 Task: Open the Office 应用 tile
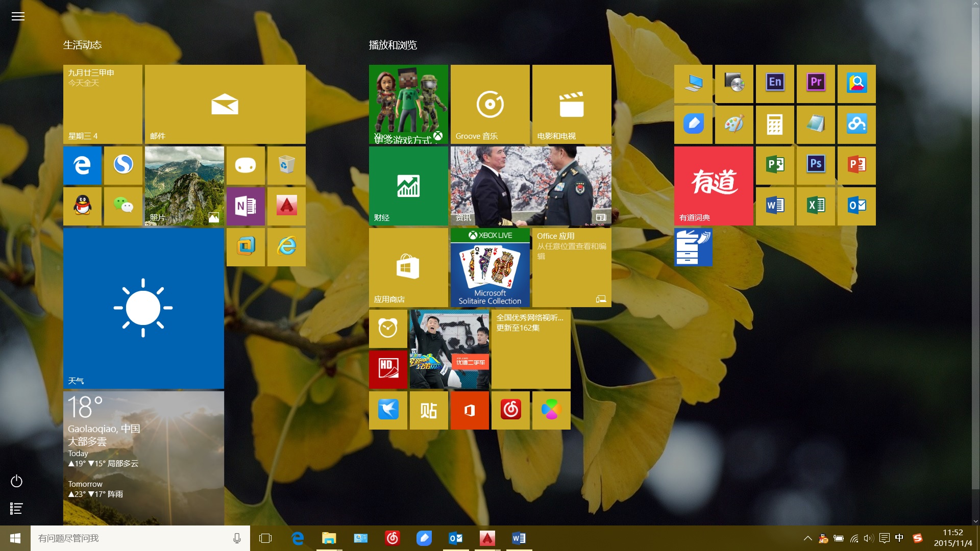pos(572,267)
